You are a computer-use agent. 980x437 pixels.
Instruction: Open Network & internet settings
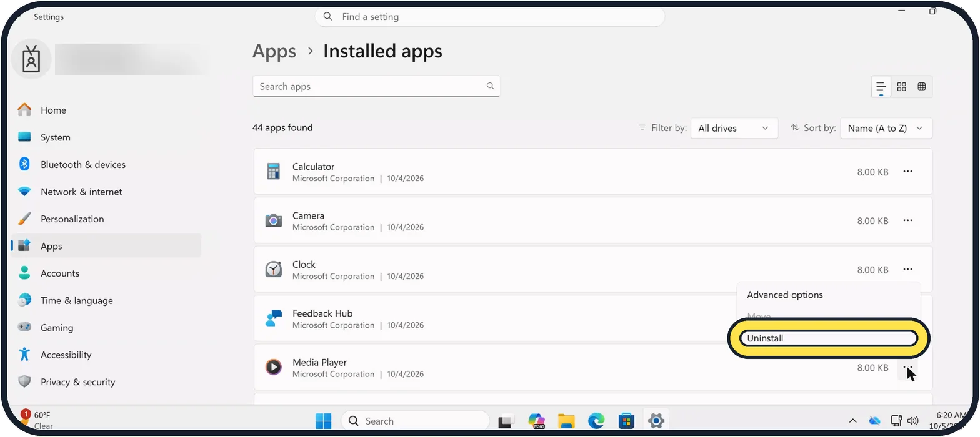point(106,192)
